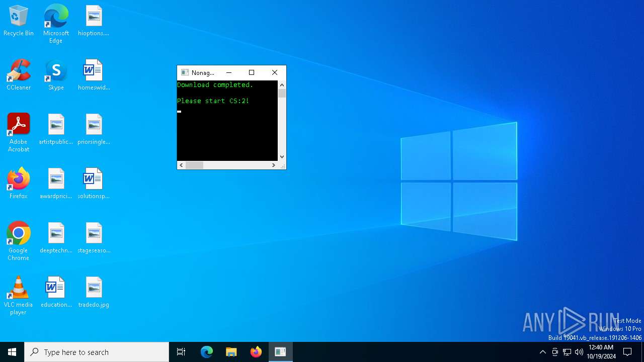Screen dimensions: 644x362
Task: Select the console app taskbar button
Action: point(280,352)
